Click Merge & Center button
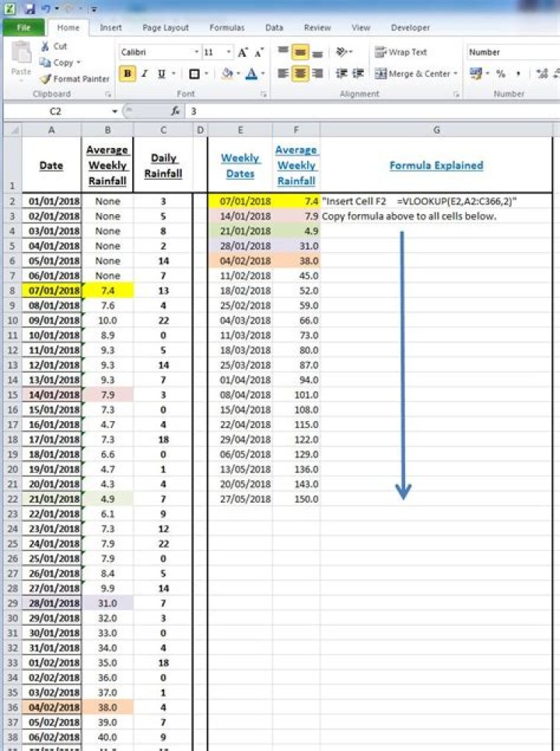This screenshot has height=751, width=560. (x=412, y=74)
